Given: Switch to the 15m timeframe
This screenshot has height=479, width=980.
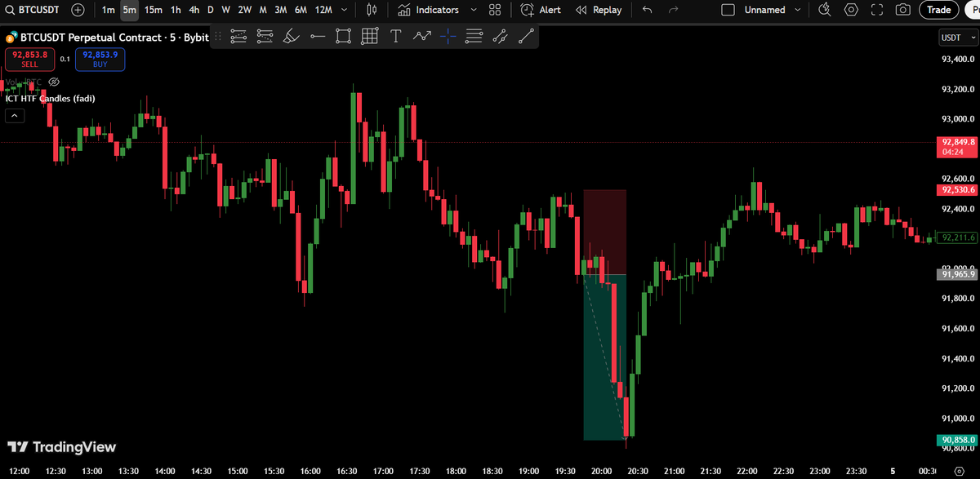Looking at the screenshot, I should 154,10.
